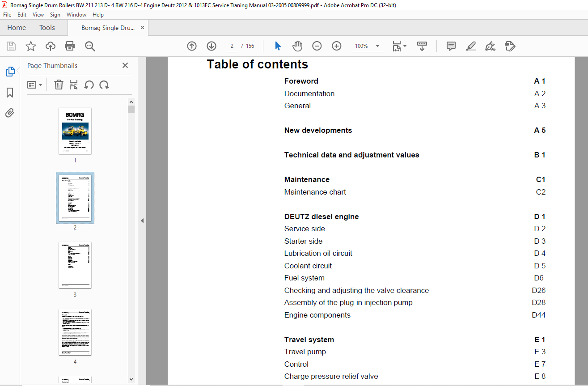Open the File menu

tap(7, 15)
